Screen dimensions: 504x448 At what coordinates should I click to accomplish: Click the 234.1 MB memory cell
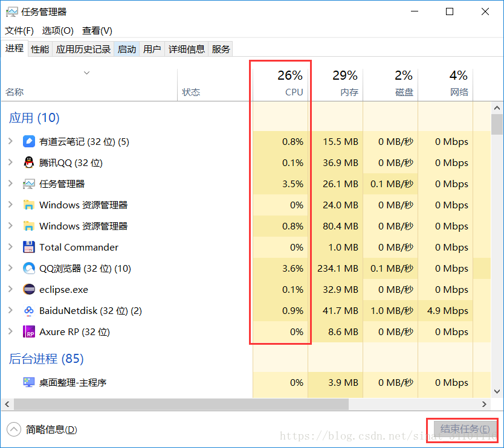click(335, 268)
